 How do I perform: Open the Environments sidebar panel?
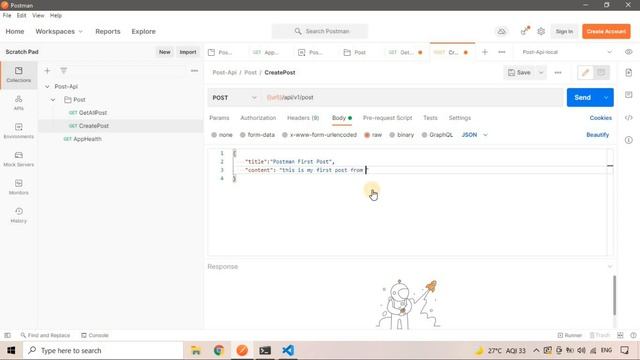pyautogui.click(x=19, y=131)
